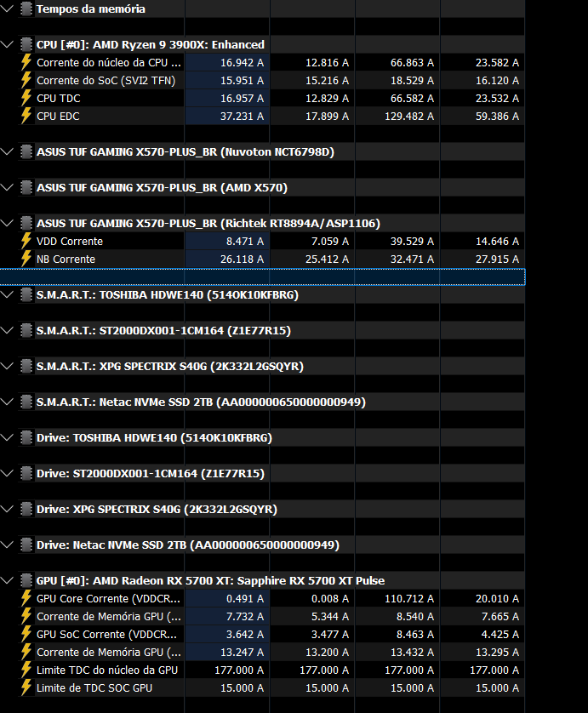The height and width of the screenshot is (713, 588).
Task: Click chip icon beside S.M.A.R.T. TOSHIBA HDWE140
Action: pyautogui.click(x=26, y=294)
